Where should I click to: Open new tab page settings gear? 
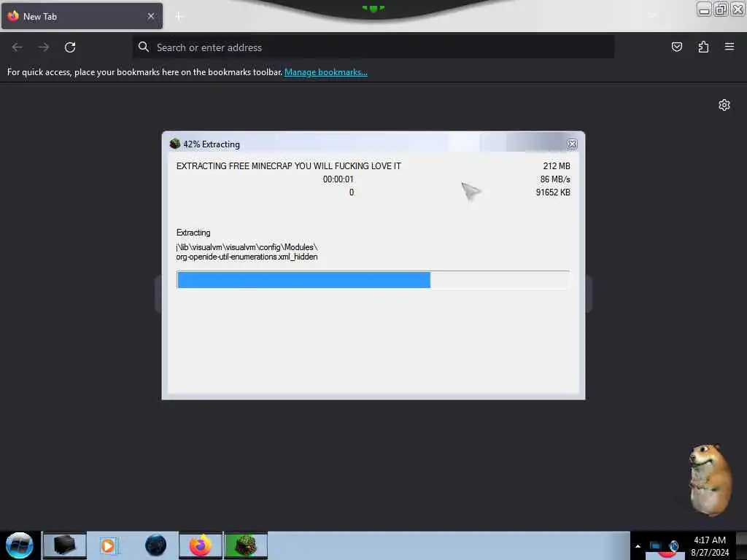tap(724, 105)
